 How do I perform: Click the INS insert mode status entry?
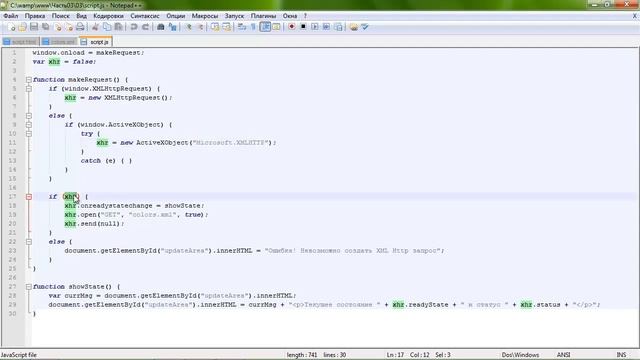click(x=621, y=355)
